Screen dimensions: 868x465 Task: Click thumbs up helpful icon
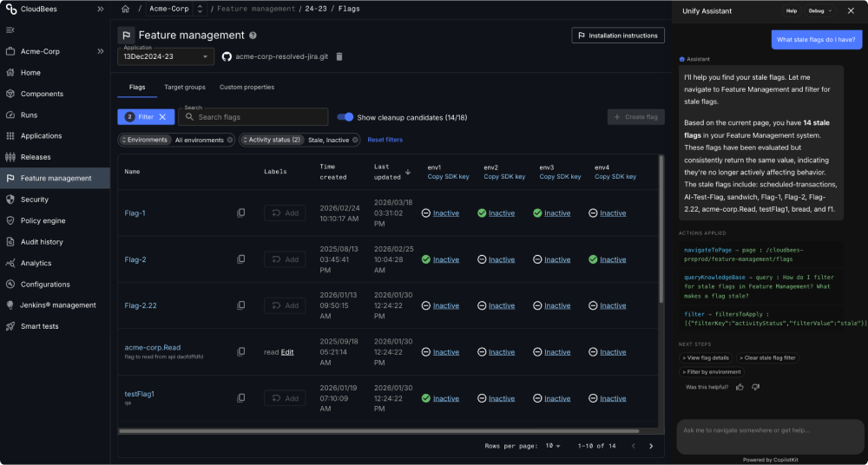pyautogui.click(x=740, y=387)
